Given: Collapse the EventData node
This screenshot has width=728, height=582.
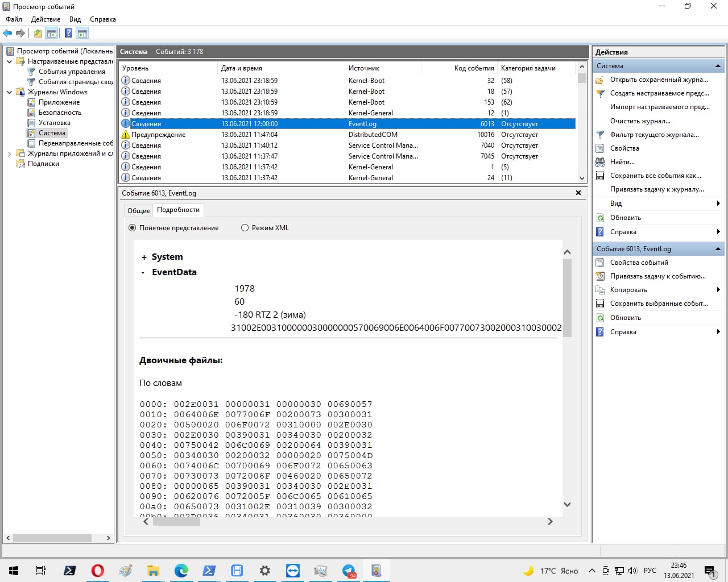Looking at the screenshot, I should coord(143,272).
